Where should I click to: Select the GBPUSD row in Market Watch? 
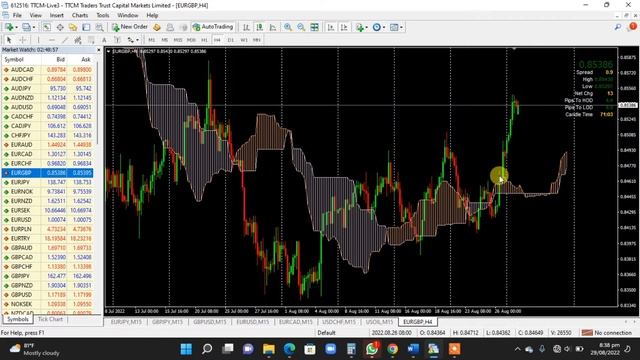(47, 295)
